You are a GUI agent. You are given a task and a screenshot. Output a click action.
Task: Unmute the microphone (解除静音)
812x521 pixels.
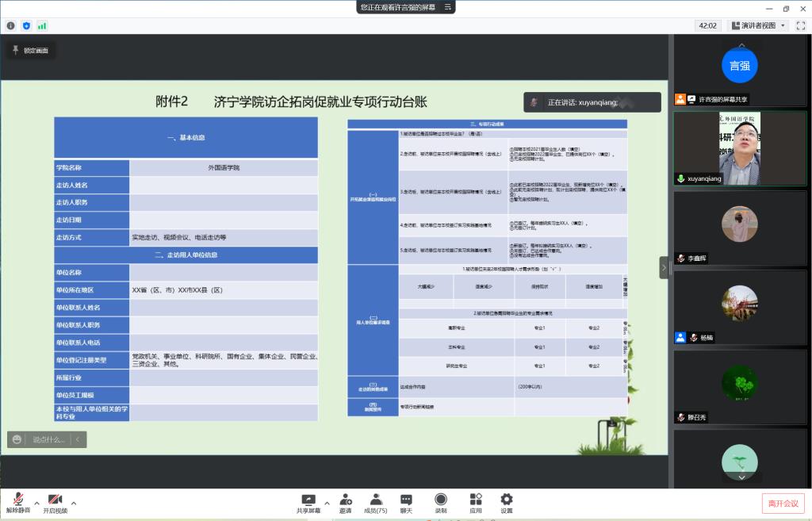click(x=17, y=500)
